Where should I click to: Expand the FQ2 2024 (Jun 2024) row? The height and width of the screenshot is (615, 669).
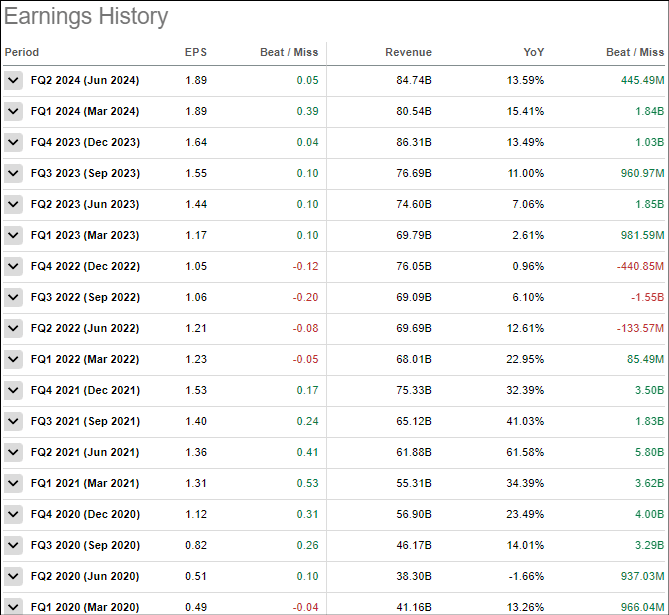[13, 81]
